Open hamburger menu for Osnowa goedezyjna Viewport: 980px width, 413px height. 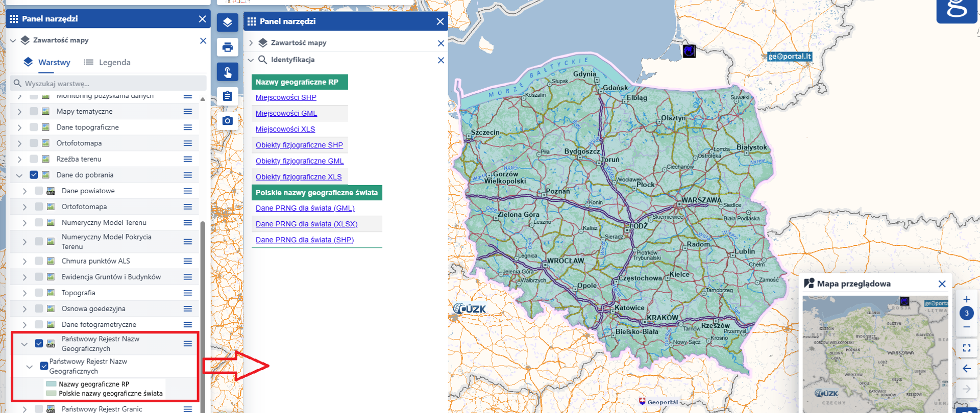[188, 308]
